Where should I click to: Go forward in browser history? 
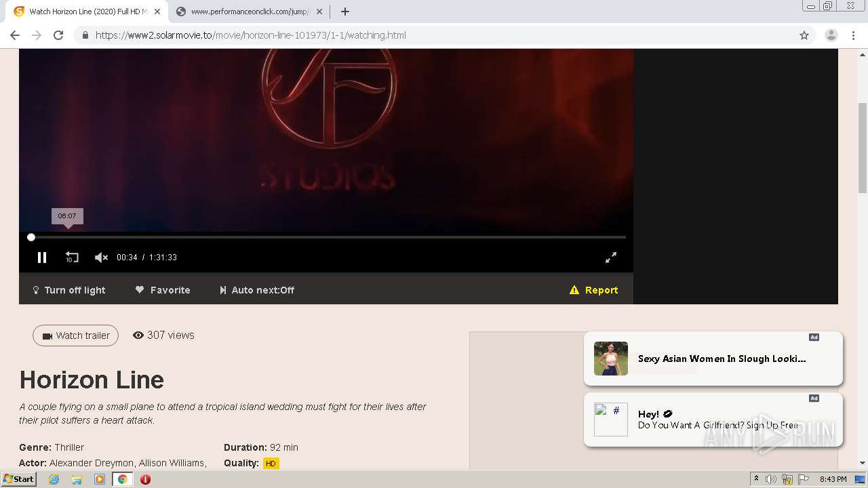[x=37, y=35]
